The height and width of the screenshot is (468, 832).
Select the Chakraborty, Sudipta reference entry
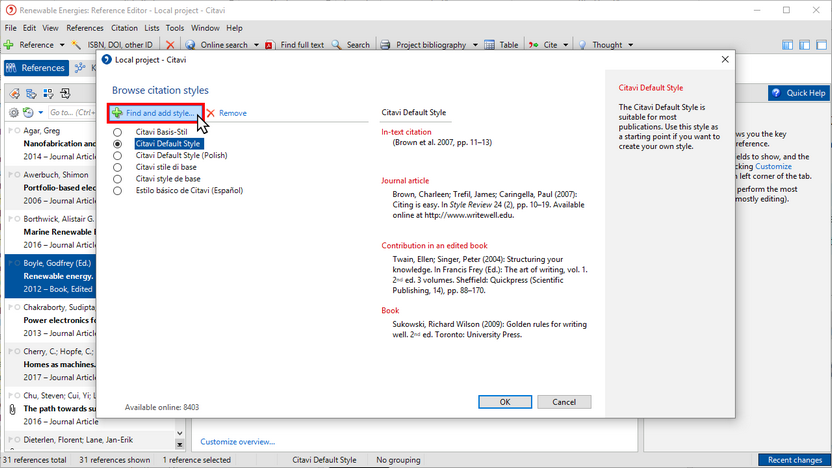(51, 320)
